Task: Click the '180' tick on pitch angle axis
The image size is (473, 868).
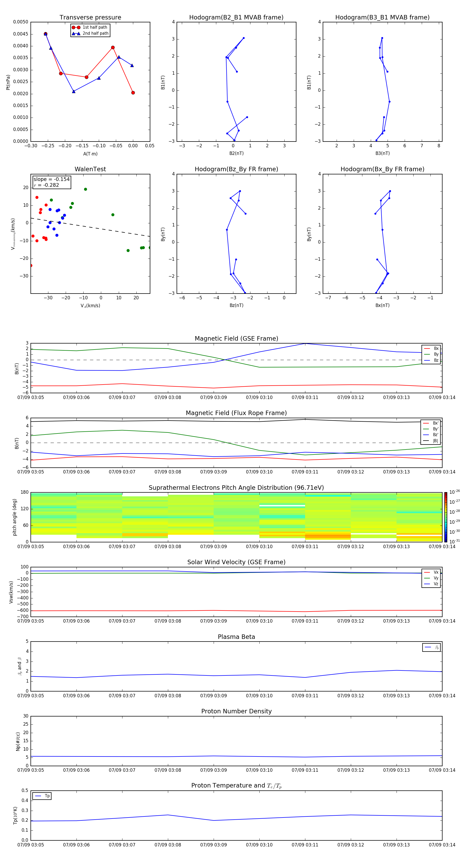Action: pyautogui.click(x=25, y=492)
